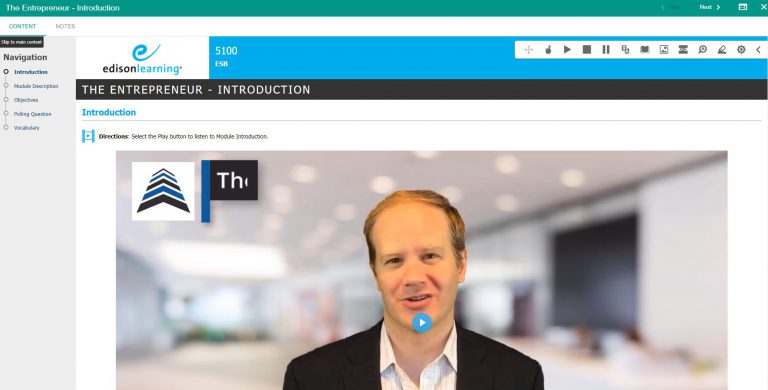Image resolution: width=768 pixels, height=390 pixels.
Task: Open the dictionary book icon
Action: point(645,49)
